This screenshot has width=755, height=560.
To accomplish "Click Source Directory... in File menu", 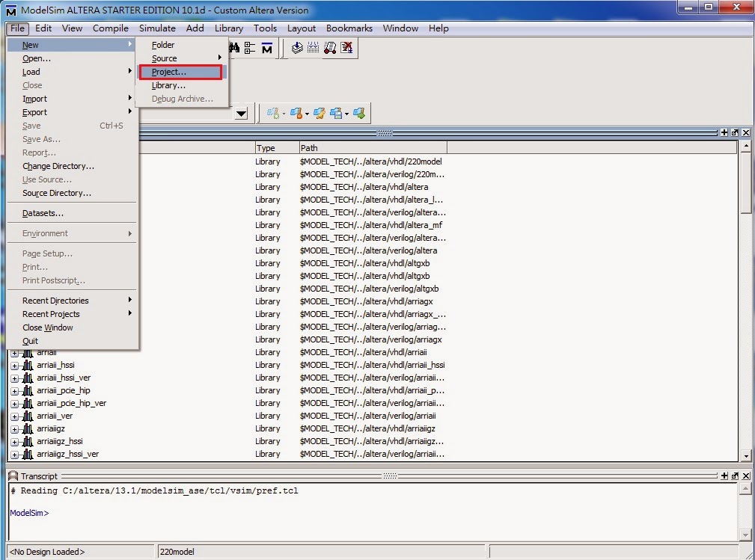I will point(73,193).
